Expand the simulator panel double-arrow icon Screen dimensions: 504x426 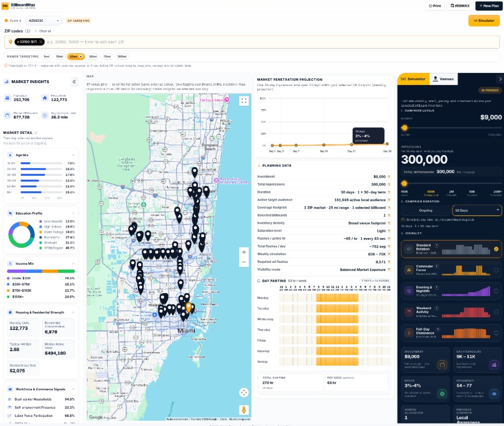500,79
